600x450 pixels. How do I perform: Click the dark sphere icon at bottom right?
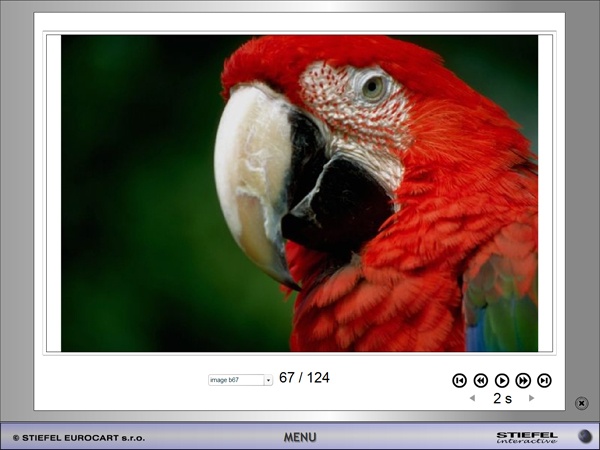(584, 436)
